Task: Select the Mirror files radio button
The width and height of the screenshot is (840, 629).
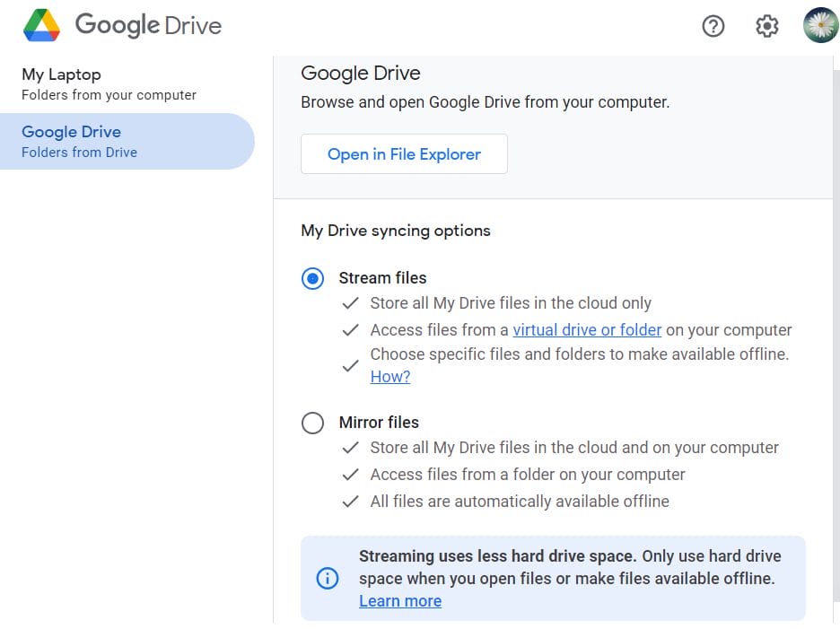Action: coord(312,423)
